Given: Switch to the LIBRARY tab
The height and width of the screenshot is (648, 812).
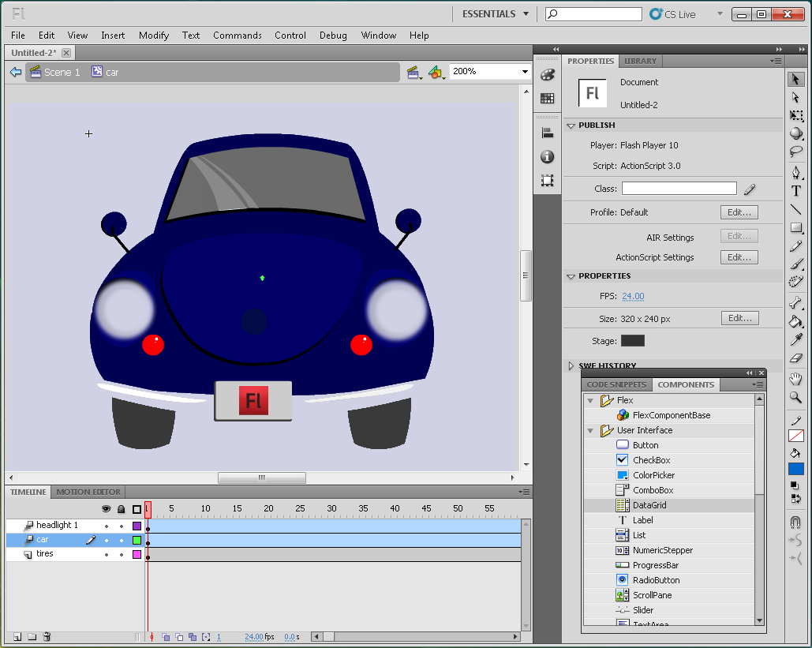Looking at the screenshot, I should tap(640, 61).
